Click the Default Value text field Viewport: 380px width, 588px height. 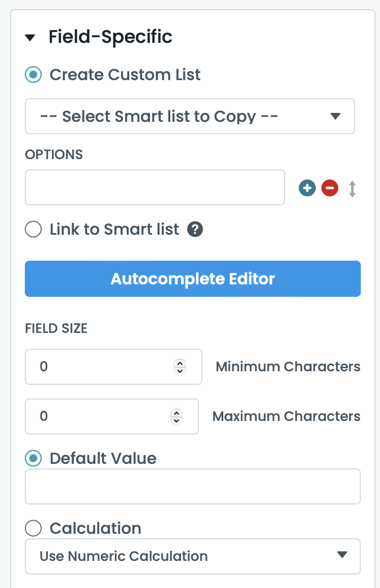point(192,486)
